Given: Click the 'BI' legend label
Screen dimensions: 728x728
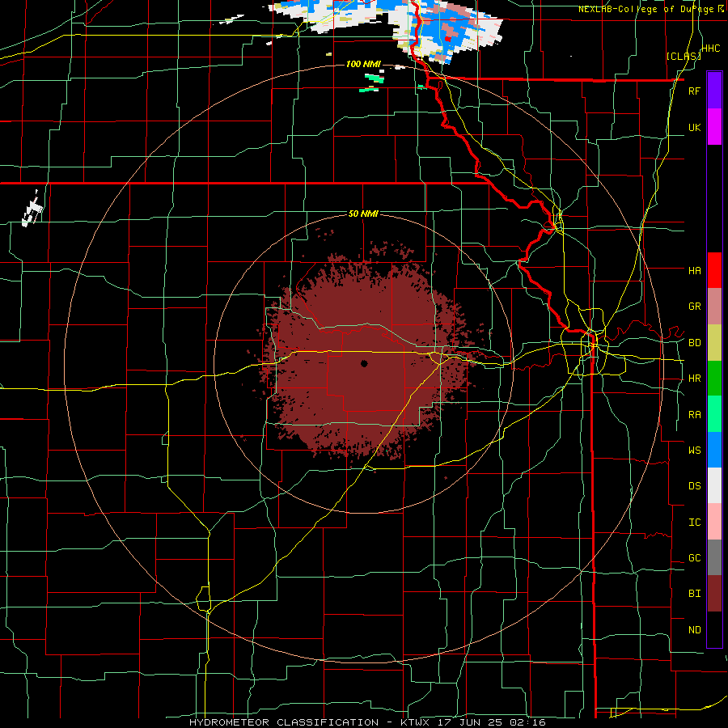Looking at the screenshot, I should click(694, 594).
